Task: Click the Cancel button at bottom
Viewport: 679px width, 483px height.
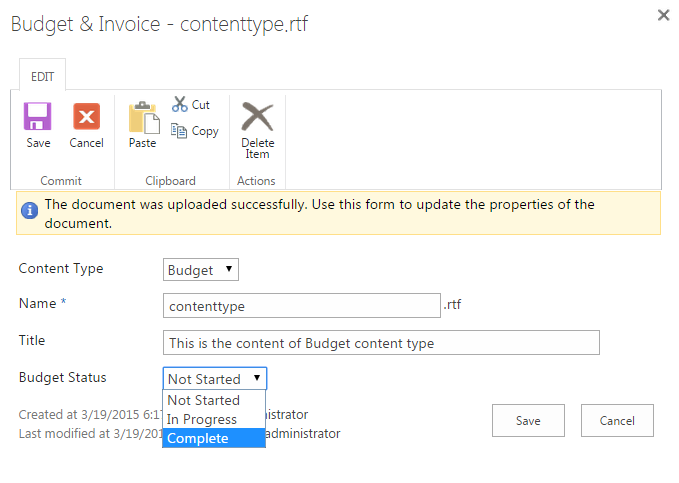Action: tap(617, 421)
